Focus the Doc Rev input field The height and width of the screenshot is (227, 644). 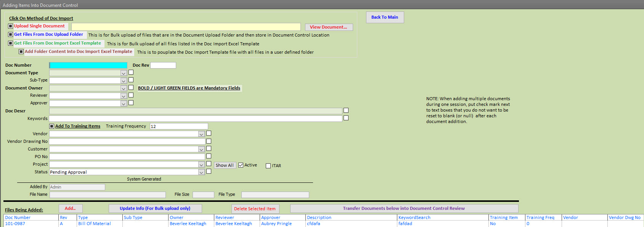(x=163, y=66)
